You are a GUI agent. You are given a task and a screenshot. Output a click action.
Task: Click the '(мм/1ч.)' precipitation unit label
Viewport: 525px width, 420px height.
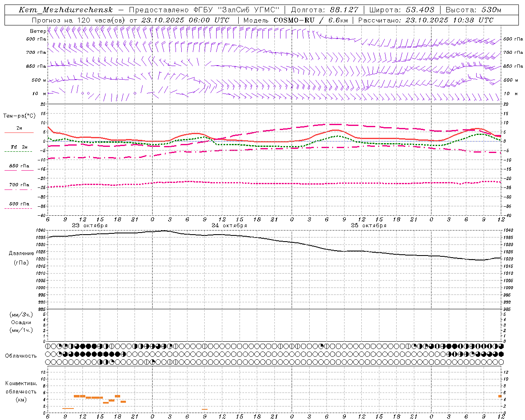[21, 330]
